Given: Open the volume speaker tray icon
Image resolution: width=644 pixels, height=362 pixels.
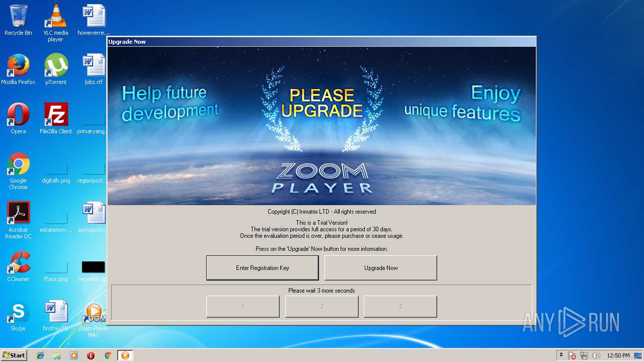Looking at the screenshot, I should pyautogui.click(x=596, y=355).
